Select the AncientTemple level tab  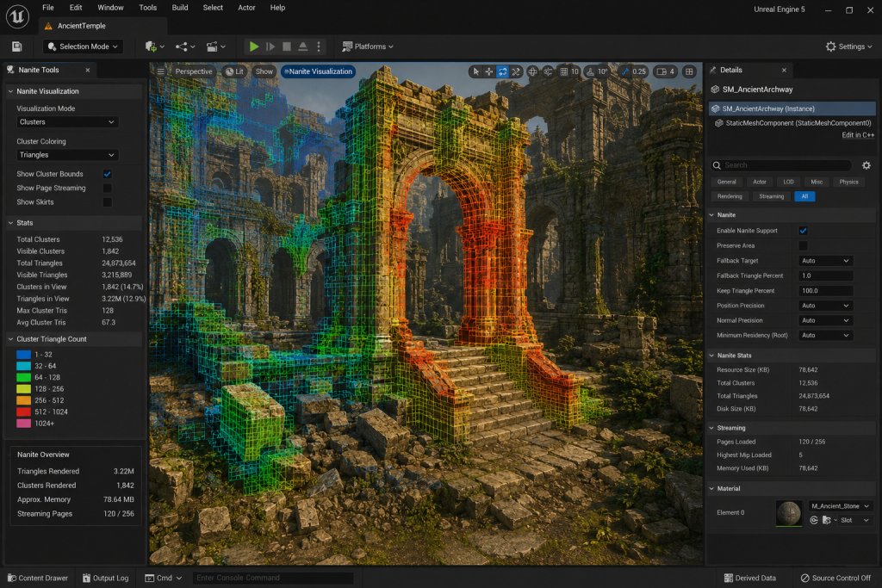pos(103,26)
